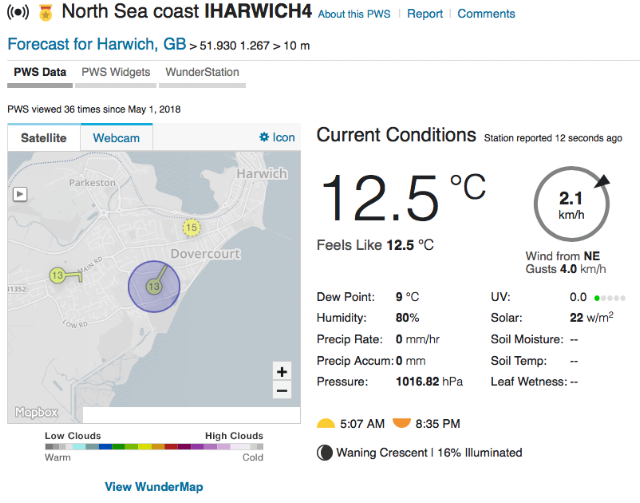Click the View WunderMap link
This screenshot has height=503, width=640.
154,487
